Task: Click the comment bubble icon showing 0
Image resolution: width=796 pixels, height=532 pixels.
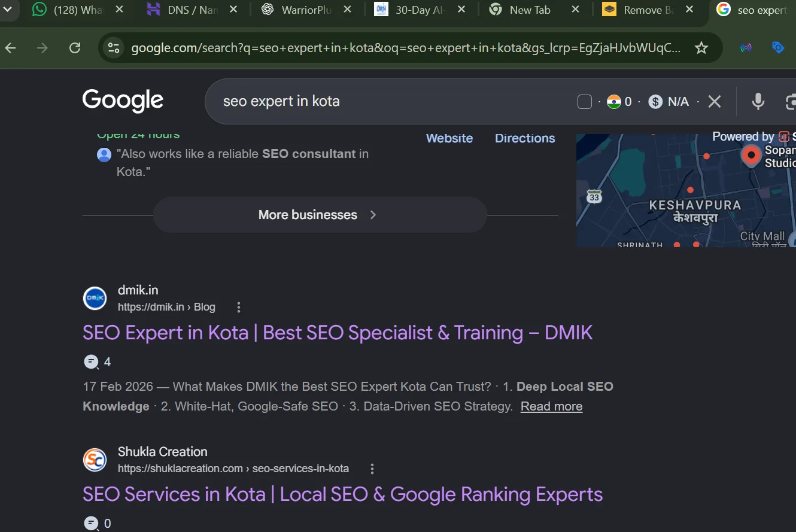Action: (91, 523)
